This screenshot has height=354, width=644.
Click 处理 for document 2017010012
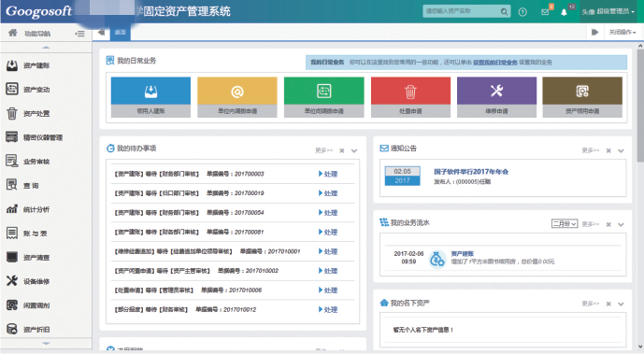tap(328, 310)
